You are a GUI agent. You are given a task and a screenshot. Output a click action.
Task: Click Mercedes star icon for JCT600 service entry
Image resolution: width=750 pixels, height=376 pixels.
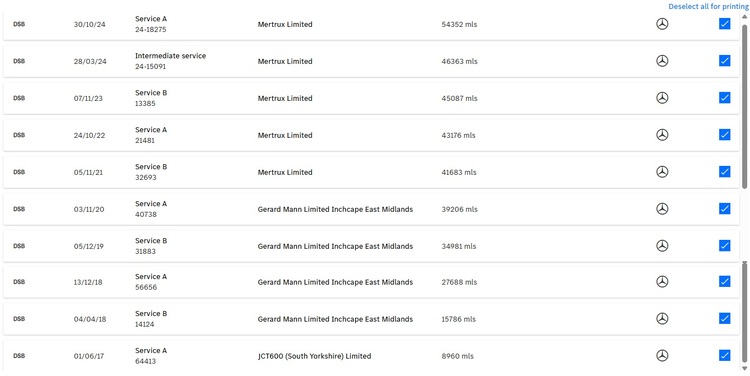click(662, 355)
